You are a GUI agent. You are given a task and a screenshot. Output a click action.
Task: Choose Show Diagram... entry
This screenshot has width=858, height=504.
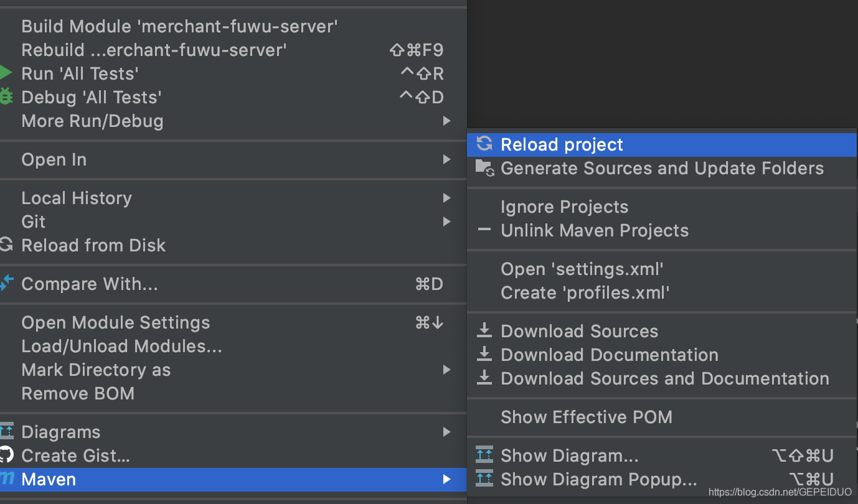pos(662,455)
